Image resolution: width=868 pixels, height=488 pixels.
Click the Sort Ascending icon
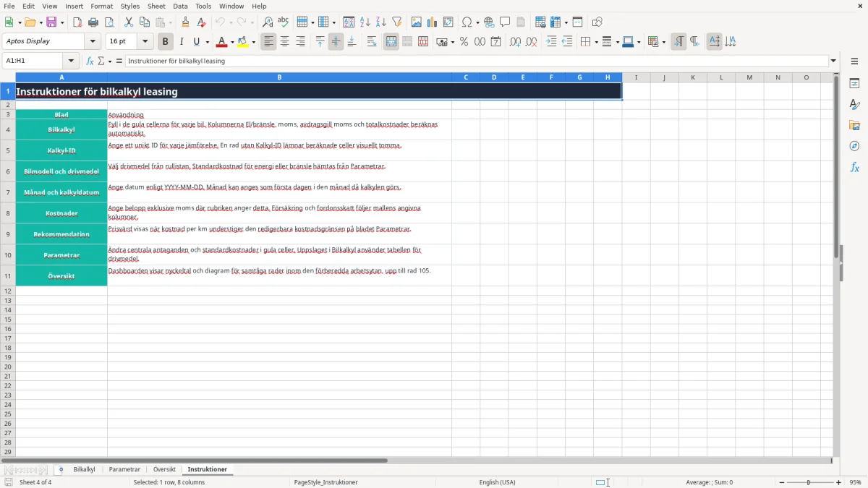tap(365, 22)
